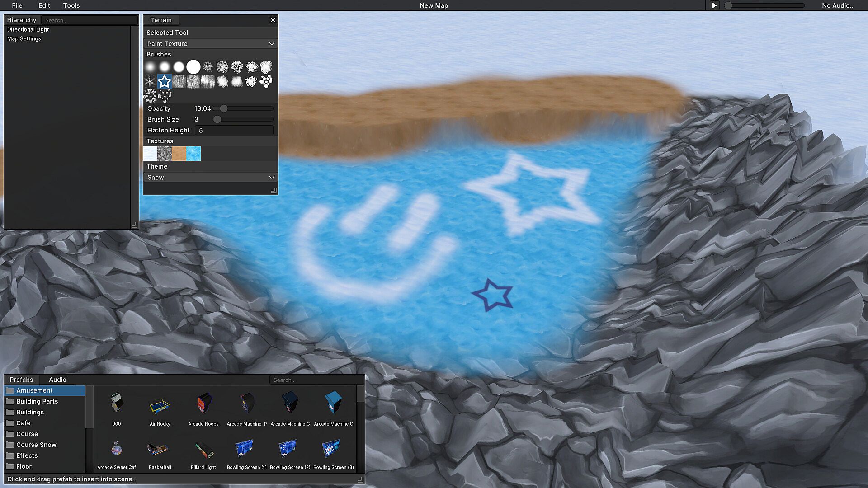Screen dimensions: 868x488
Task: Open the Tools menu
Action: click(x=71, y=5)
